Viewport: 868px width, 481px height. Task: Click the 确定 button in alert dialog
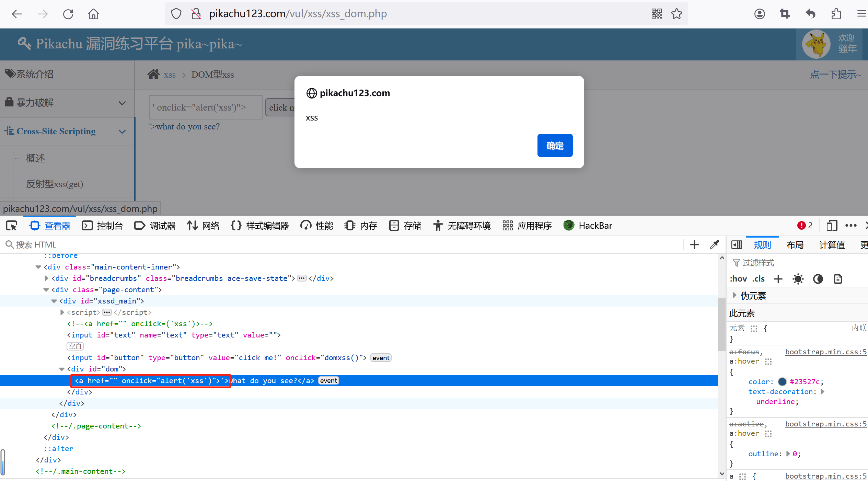tap(555, 146)
